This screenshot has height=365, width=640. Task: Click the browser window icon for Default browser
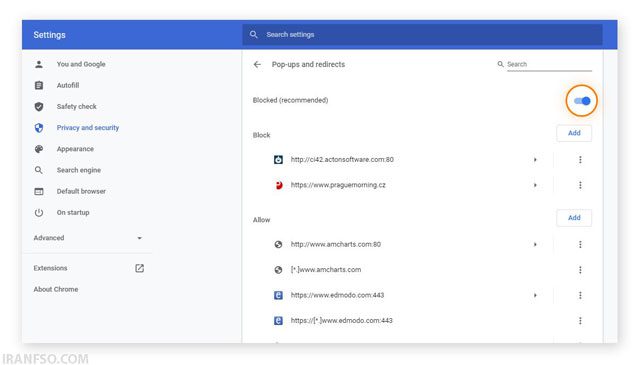pyautogui.click(x=39, y=191)
